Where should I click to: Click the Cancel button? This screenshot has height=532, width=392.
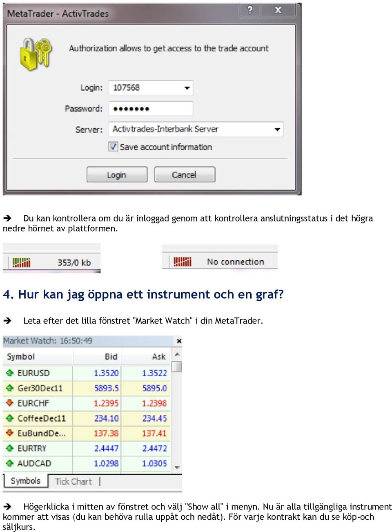tap(185, 175)
